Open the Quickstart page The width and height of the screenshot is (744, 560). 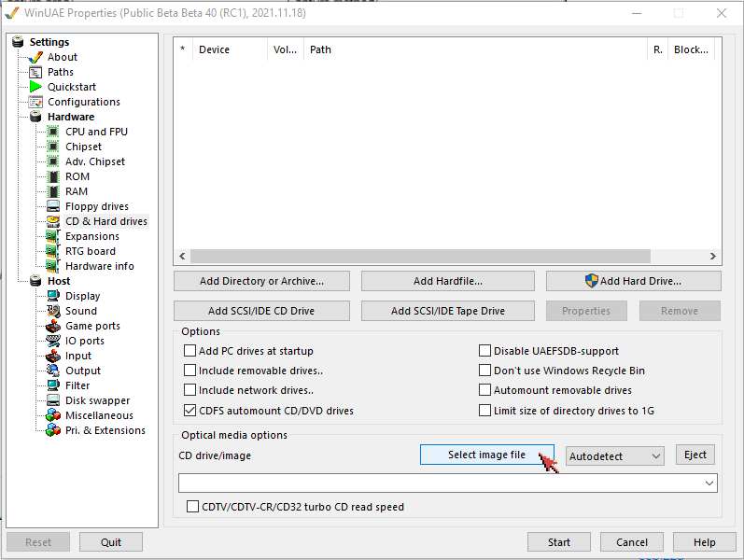click(x=72, y=87)
